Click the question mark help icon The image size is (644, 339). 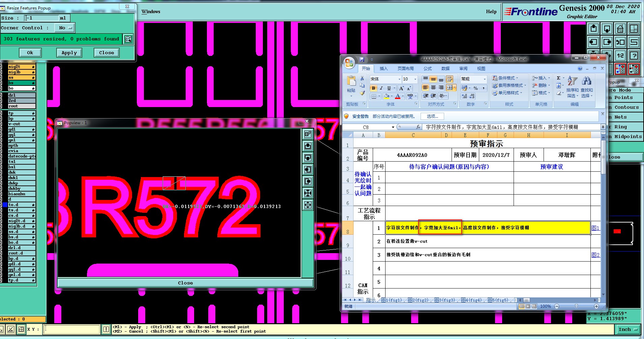point(634,56)
